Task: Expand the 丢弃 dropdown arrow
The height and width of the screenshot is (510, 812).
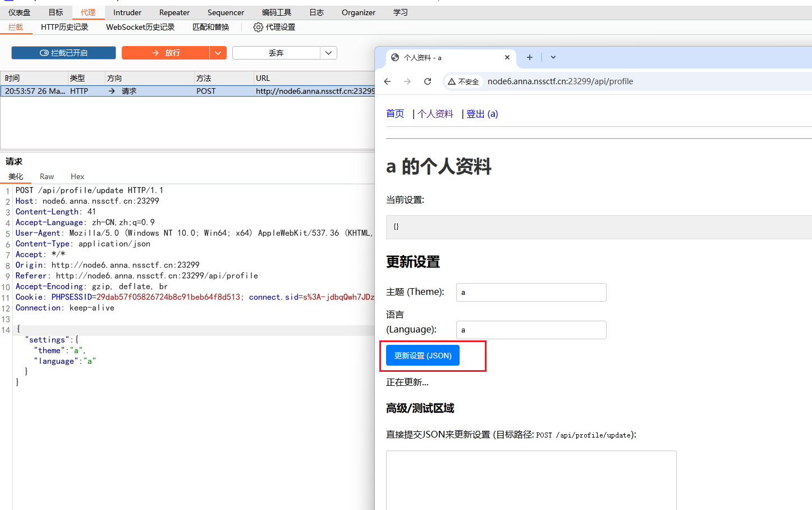Action: (x=329, y=53)
